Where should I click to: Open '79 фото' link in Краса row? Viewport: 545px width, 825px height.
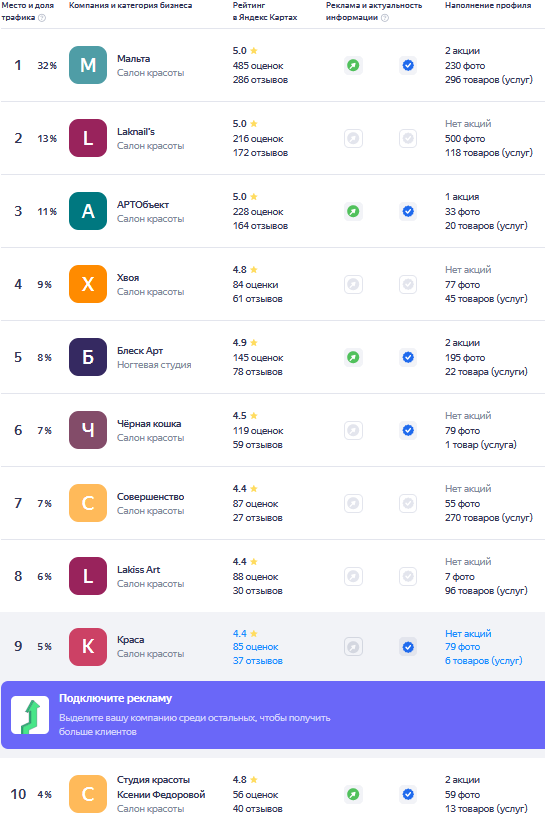point(462,647)
